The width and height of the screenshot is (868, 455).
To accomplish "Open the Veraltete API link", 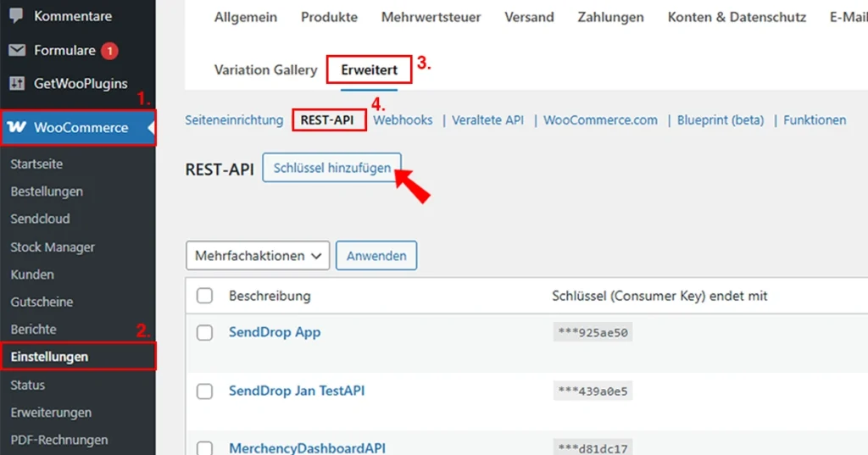I will tap(487, 120).
